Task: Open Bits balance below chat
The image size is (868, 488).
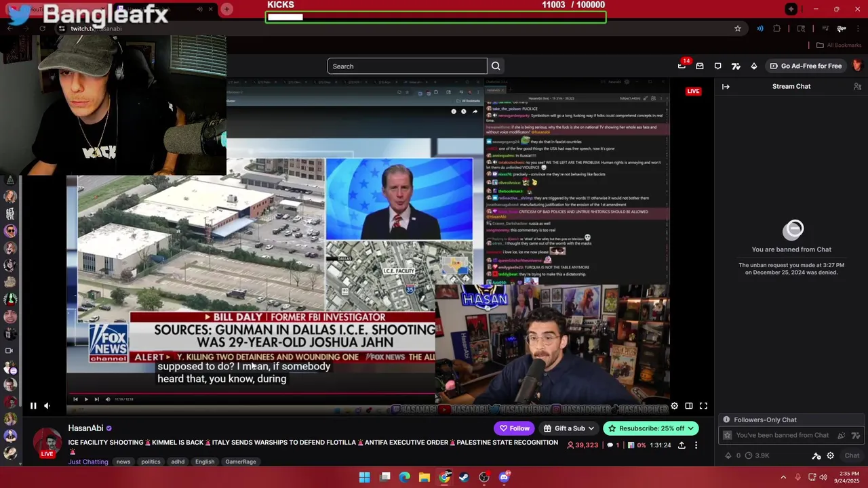Action: pyautogui.click(x=732, y=455)
